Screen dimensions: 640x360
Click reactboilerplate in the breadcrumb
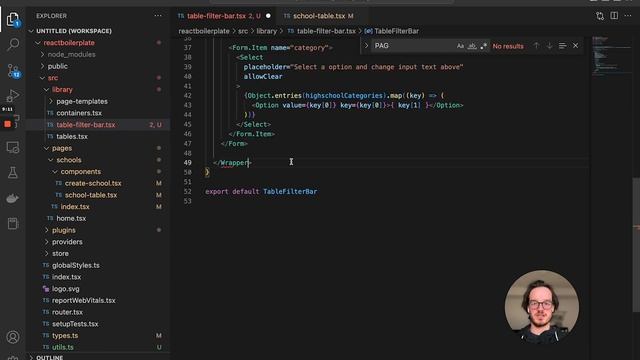204,31
